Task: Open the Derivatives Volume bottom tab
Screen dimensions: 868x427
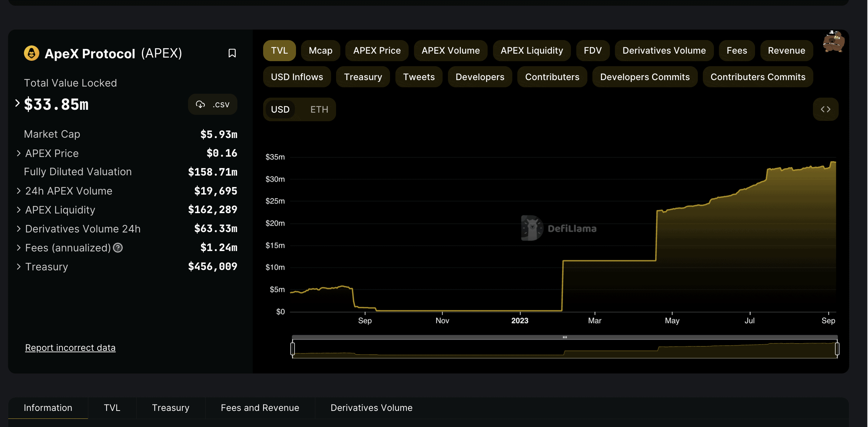Action: [x=371, y=408]
